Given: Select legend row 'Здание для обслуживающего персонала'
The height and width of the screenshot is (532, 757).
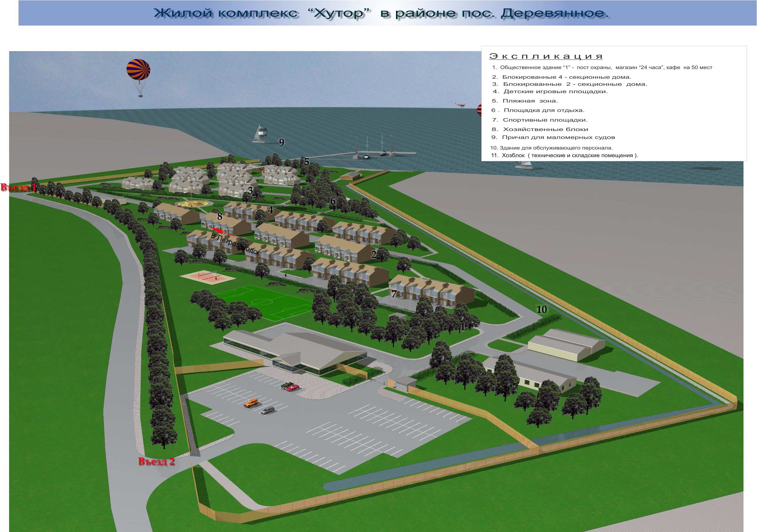Looking at the screenshot, I should click(x=551, y=148).
